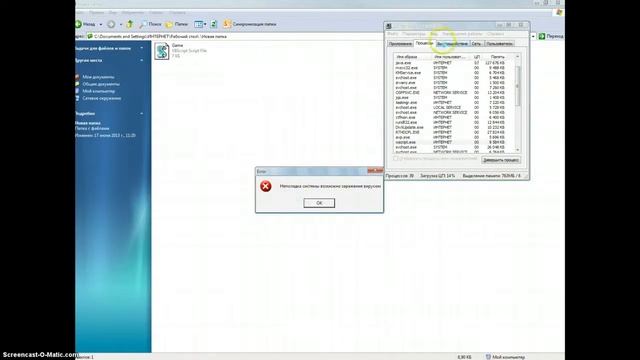
Task: Open the Forward button history dropdown arrow
Action: 121,24
